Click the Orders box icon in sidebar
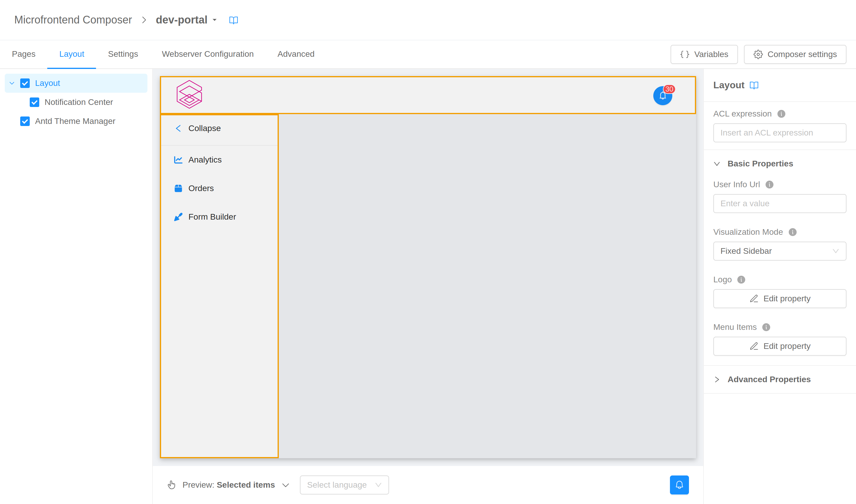 (178, 188)
